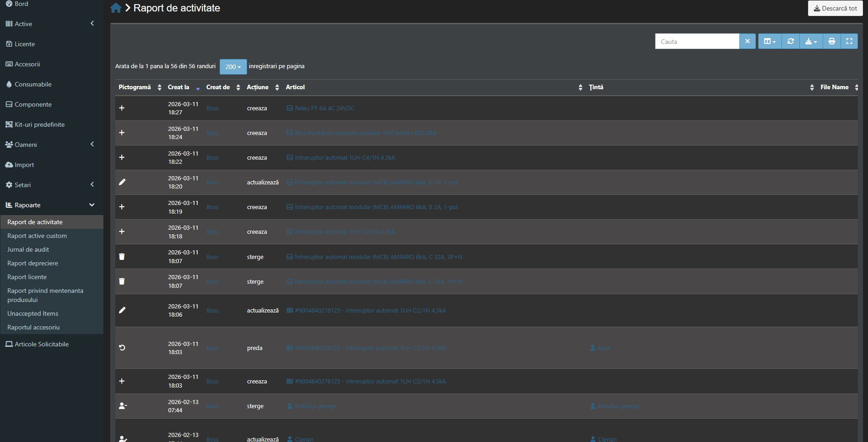Open Jurnal de audit report
868x442 pixels.
tap(28, 249)
